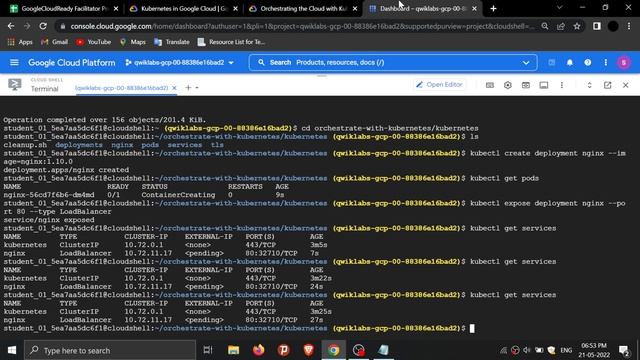
Task: Open the console settings three-dot menu
Action: point(605,62)
